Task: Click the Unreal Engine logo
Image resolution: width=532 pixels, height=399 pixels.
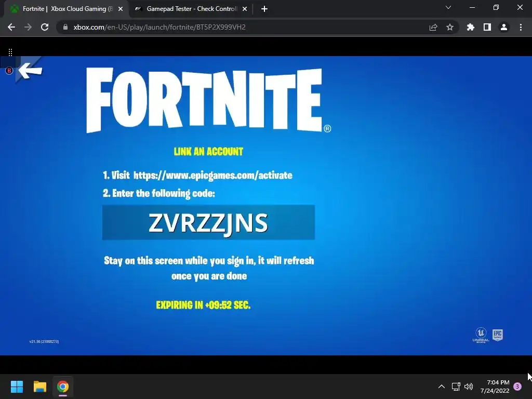Action: tap(481, 335)
